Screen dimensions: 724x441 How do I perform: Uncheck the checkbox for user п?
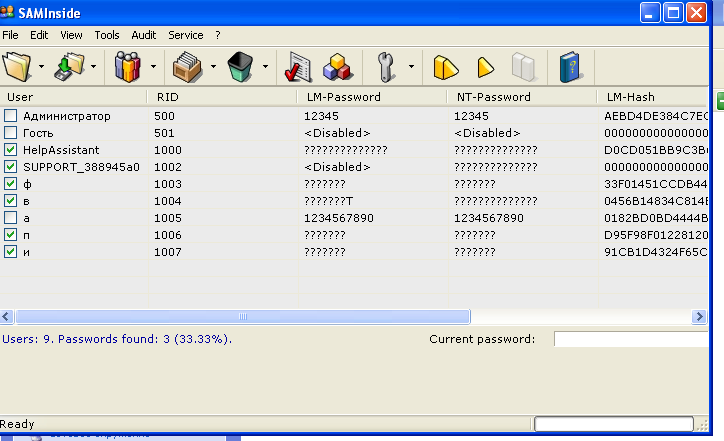pyautogui.click(x=11, y=235)
